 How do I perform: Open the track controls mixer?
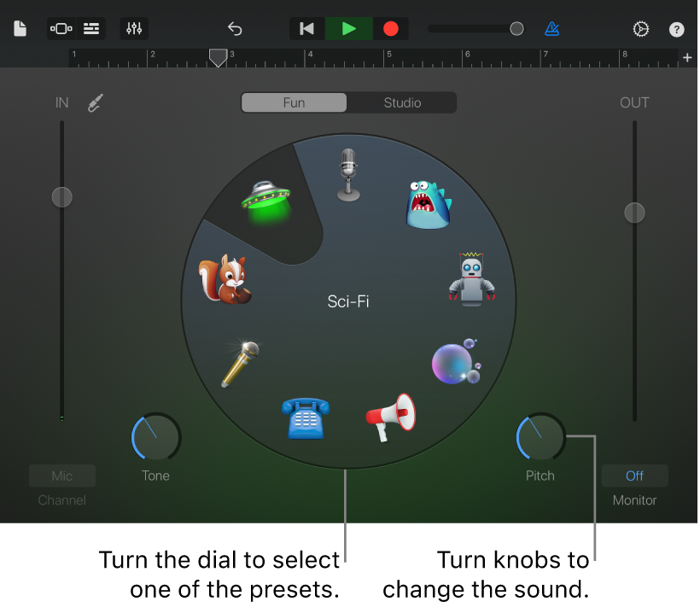pyautogui.click(x=134, y=29)
